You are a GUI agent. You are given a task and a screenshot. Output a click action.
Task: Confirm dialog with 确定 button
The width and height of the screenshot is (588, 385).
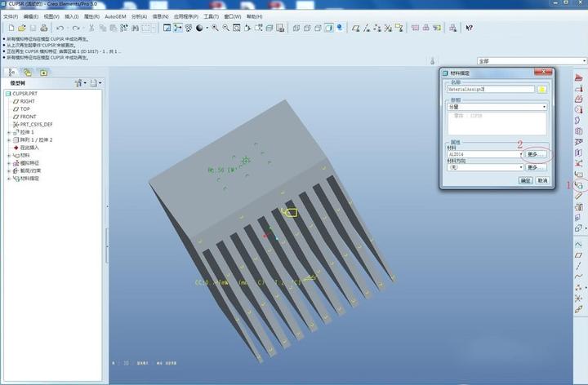[525, 180]
